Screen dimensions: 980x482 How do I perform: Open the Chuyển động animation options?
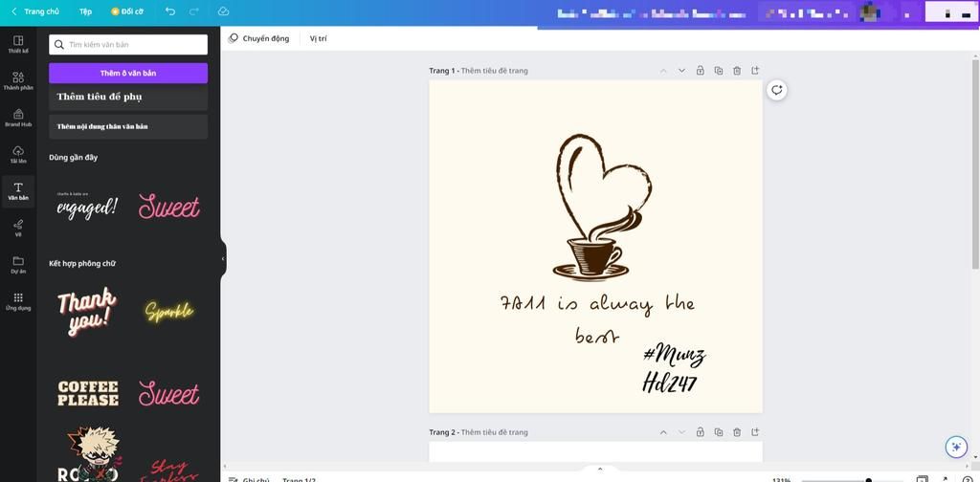[258, 38]
